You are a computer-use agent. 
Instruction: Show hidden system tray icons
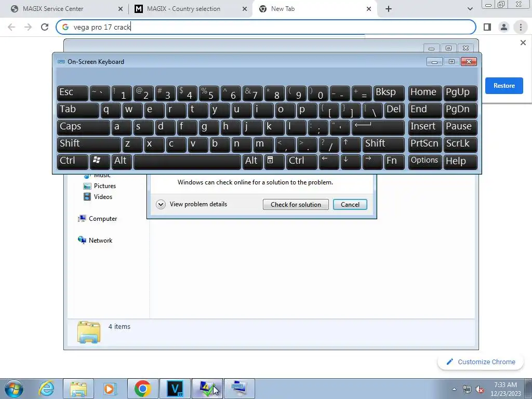click(454, 389)
